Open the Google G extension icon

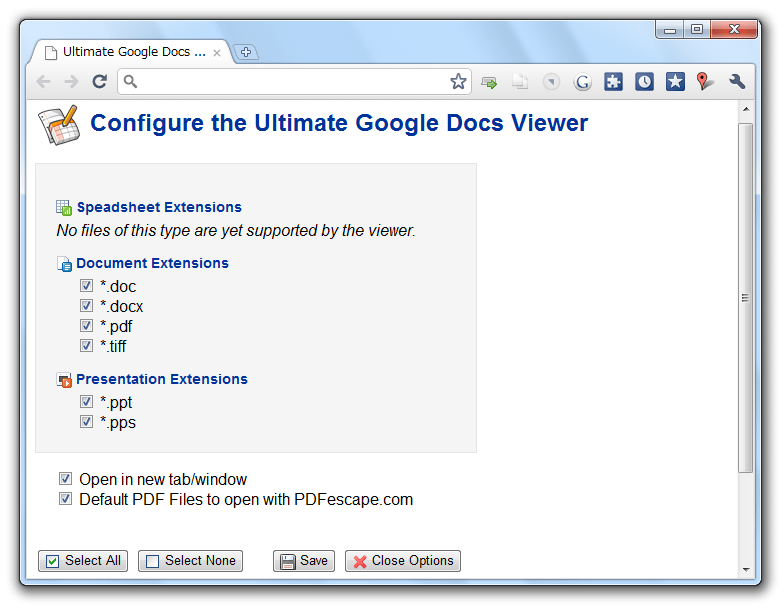pos(582,82)
